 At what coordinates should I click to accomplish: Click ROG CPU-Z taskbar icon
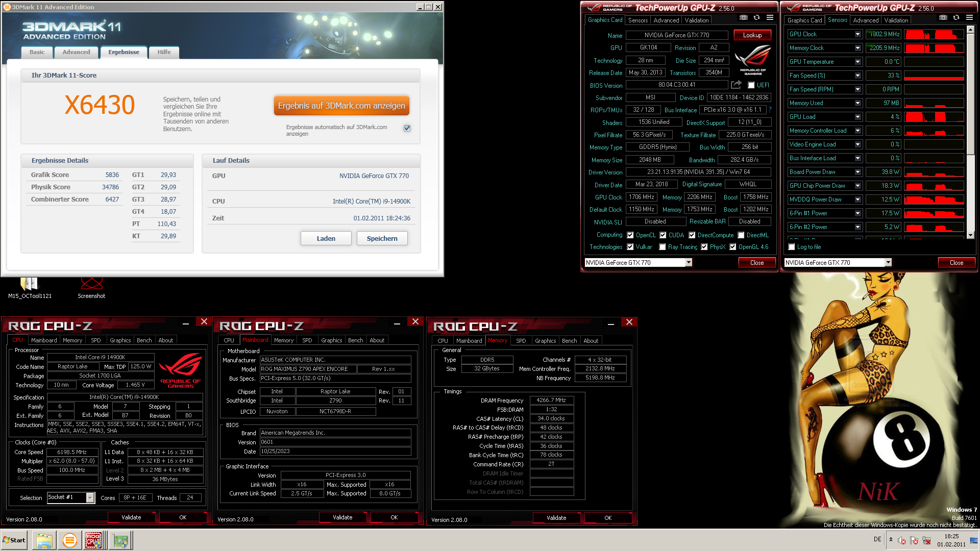94,540
